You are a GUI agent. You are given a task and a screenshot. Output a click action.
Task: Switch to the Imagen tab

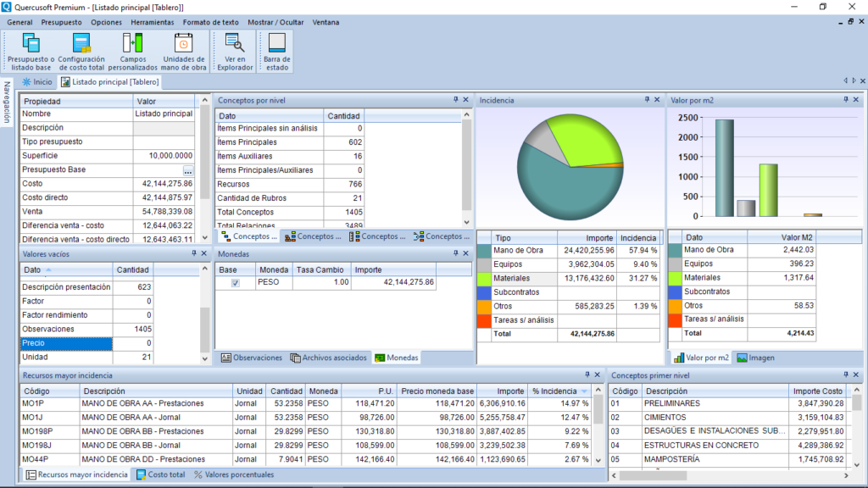[x=755, y=358]
